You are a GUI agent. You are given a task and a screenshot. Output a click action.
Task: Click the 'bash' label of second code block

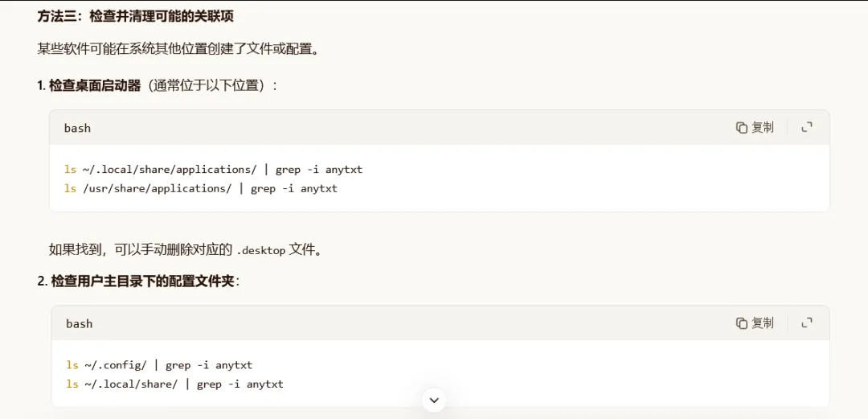pos(79,323)
